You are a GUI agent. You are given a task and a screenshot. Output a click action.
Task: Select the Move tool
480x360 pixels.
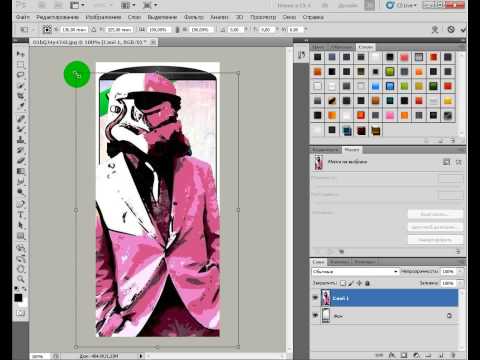pos(20,54)
